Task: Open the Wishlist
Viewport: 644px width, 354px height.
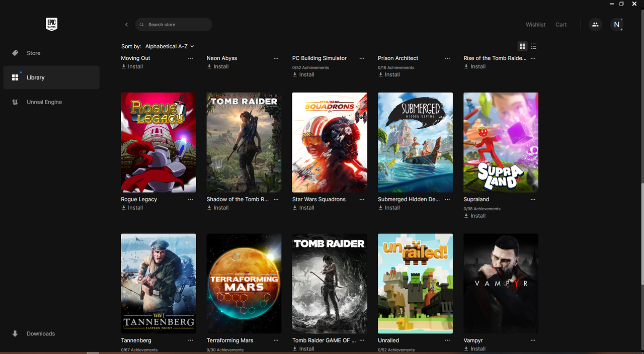Action: [x=535, y=25]
